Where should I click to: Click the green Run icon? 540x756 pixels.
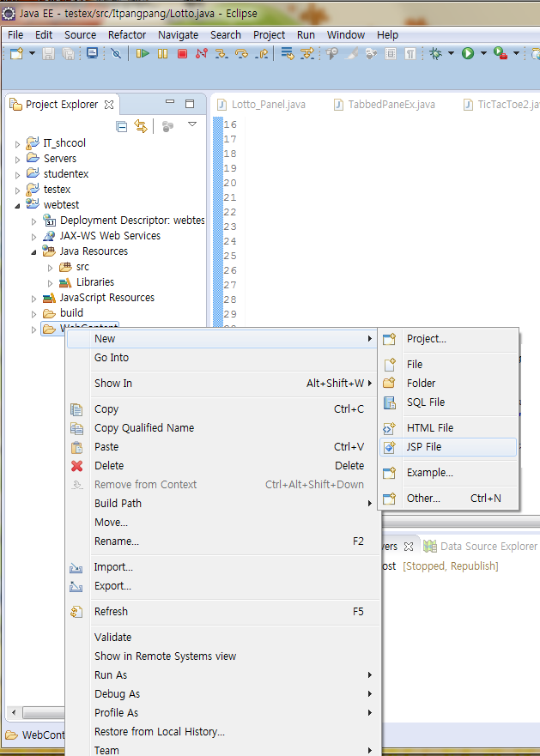[468, 53]
